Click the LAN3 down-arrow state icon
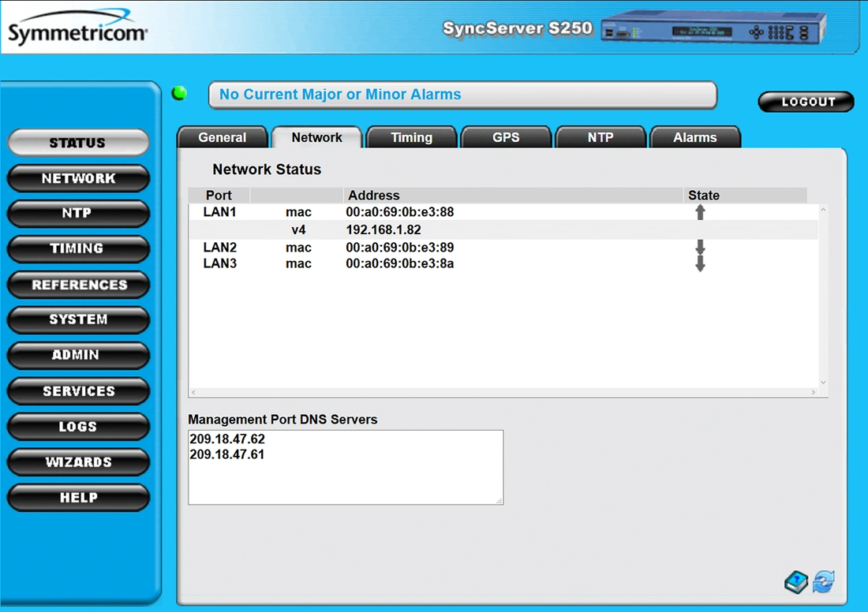This screenshot has width=868, height=612. (700, 263)
